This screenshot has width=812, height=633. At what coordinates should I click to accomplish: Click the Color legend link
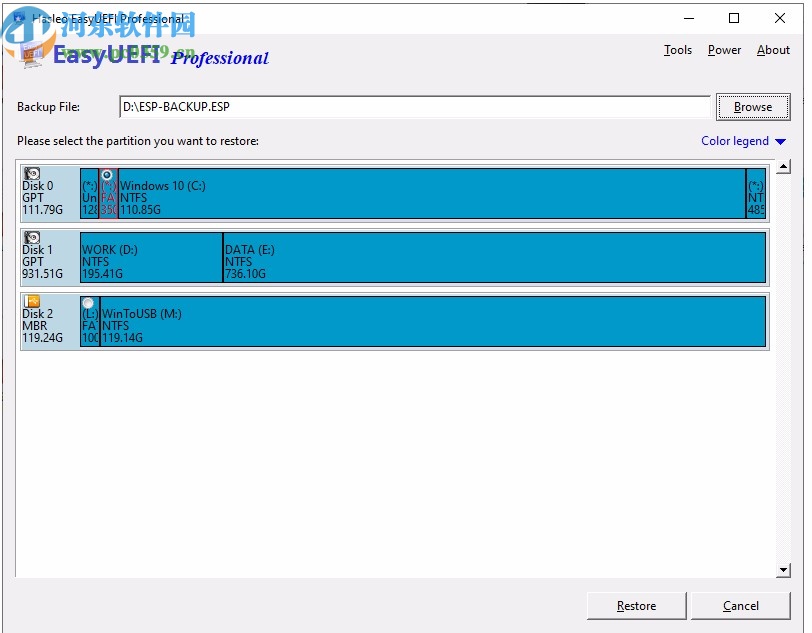734,141
